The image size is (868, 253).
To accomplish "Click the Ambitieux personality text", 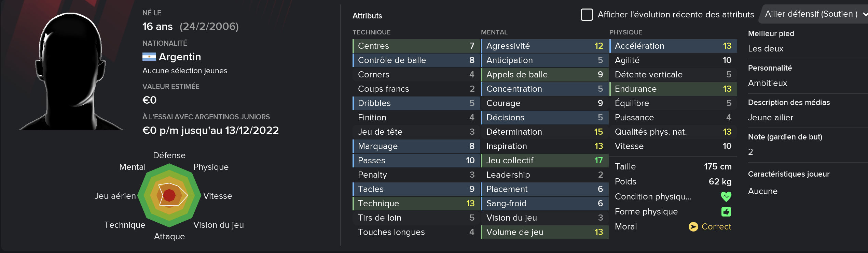I will point(767,83).
